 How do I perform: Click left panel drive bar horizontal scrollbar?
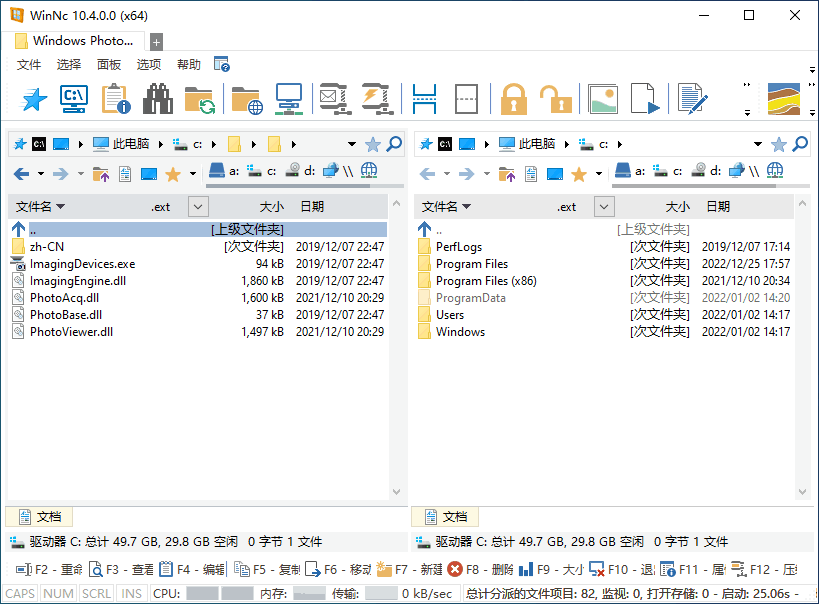click(305, 185)
